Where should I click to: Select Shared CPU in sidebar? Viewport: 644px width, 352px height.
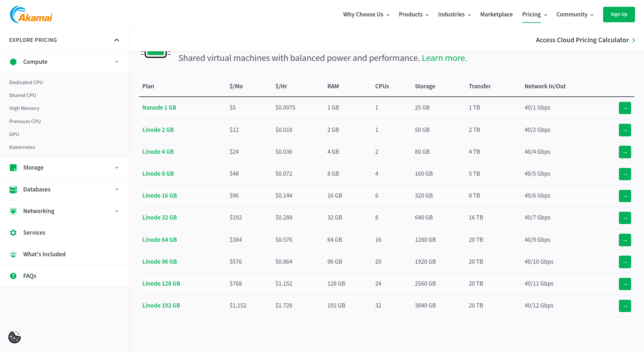point(23,95)
